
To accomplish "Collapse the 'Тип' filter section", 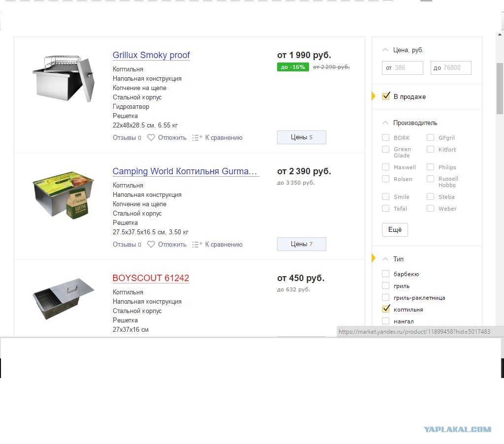I will (385, 259).
